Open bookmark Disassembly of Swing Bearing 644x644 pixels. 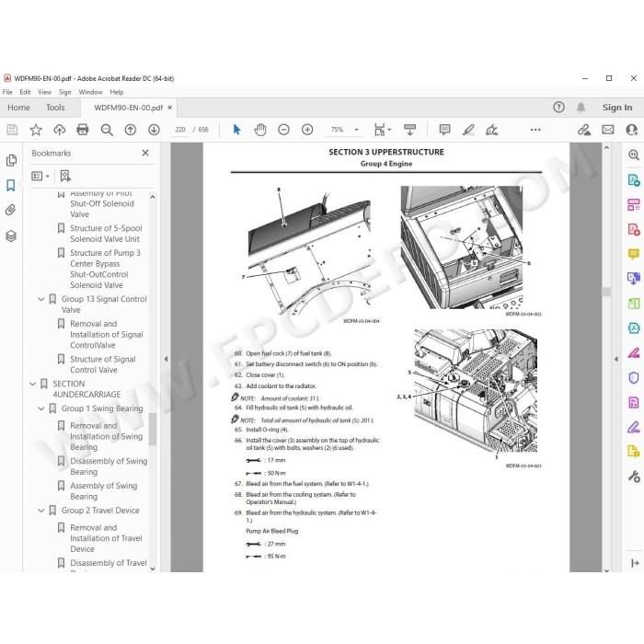[x=109, y=466]
